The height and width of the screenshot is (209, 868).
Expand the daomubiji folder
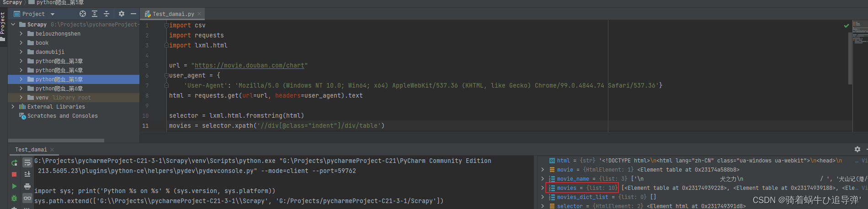(21, 52)
